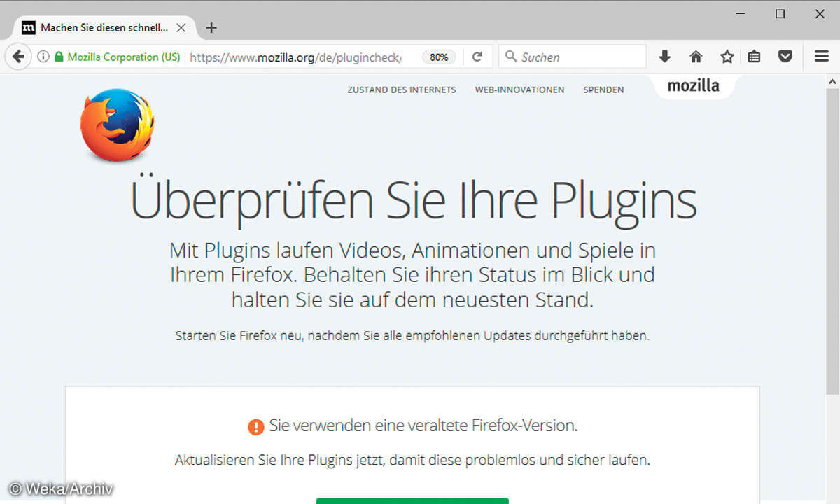Click the mozilla wordmark tab
This screenshot has width=840, height=504.
point(693,86)
